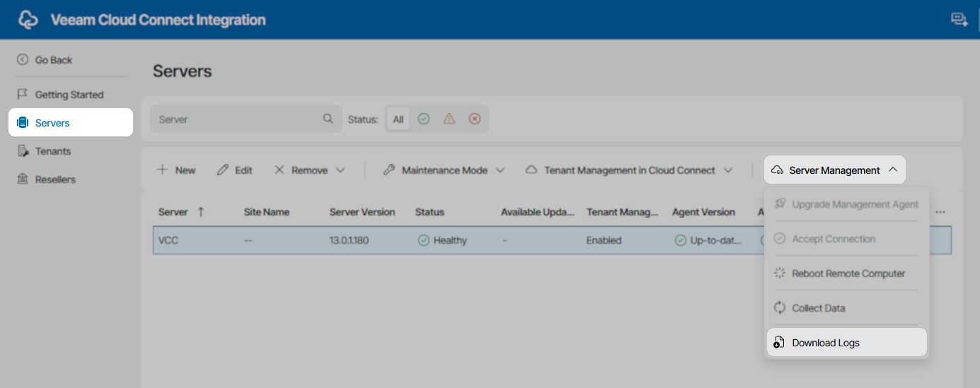This screenshot has height=388, width=980.
Task: Select Servers in the sidebar
Action: coord(71,122)
